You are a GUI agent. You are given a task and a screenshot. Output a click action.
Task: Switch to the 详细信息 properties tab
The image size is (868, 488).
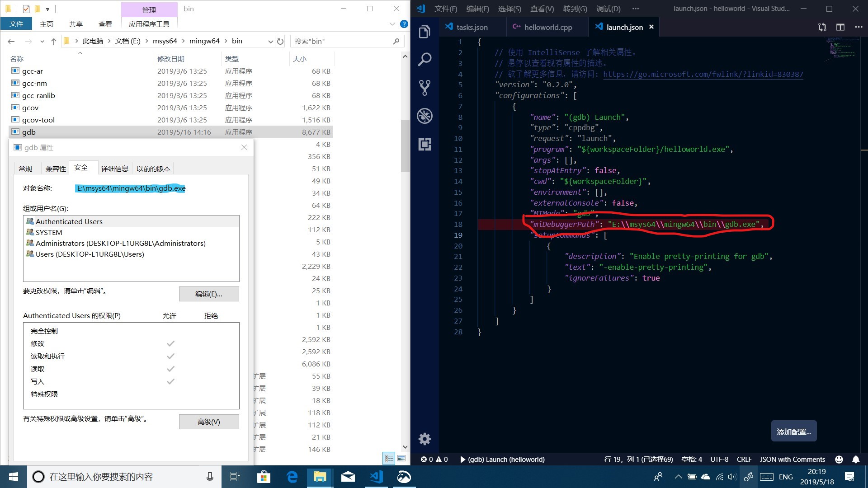[114, 169]
